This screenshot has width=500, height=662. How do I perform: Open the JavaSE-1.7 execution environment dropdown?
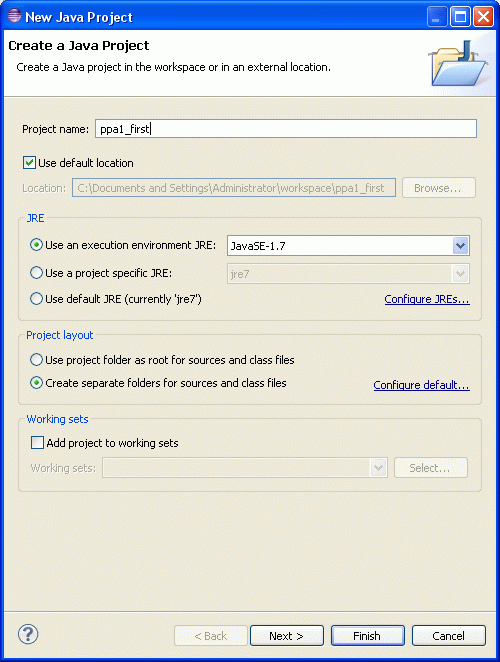coord(460,246)
